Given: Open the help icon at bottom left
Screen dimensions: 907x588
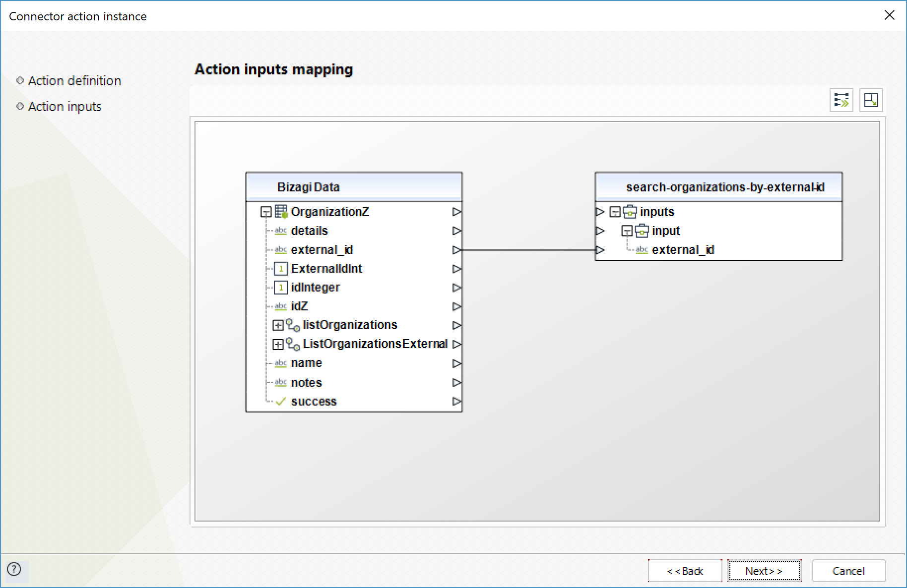Looking at the screenshot, I should pos(14,569).
